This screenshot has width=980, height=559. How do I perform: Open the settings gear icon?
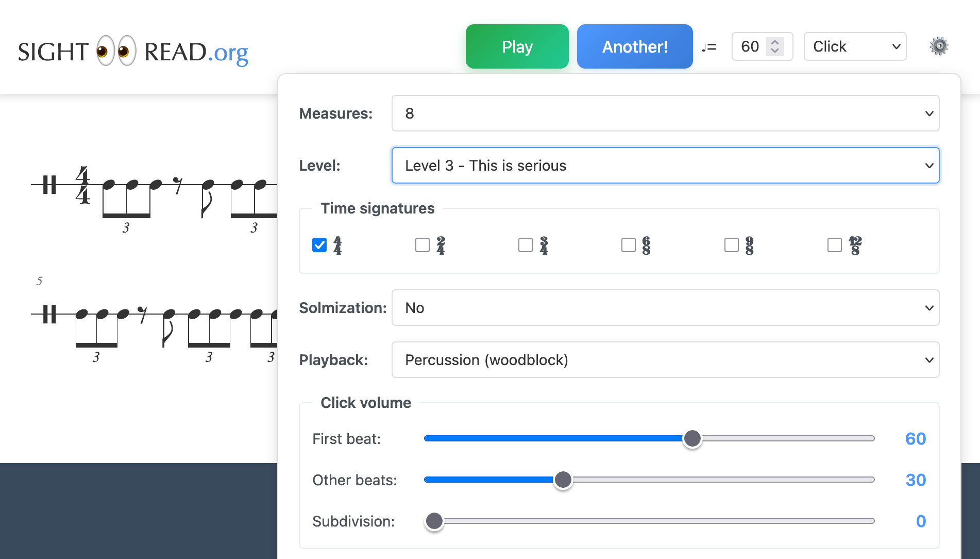tap(939, 46)
